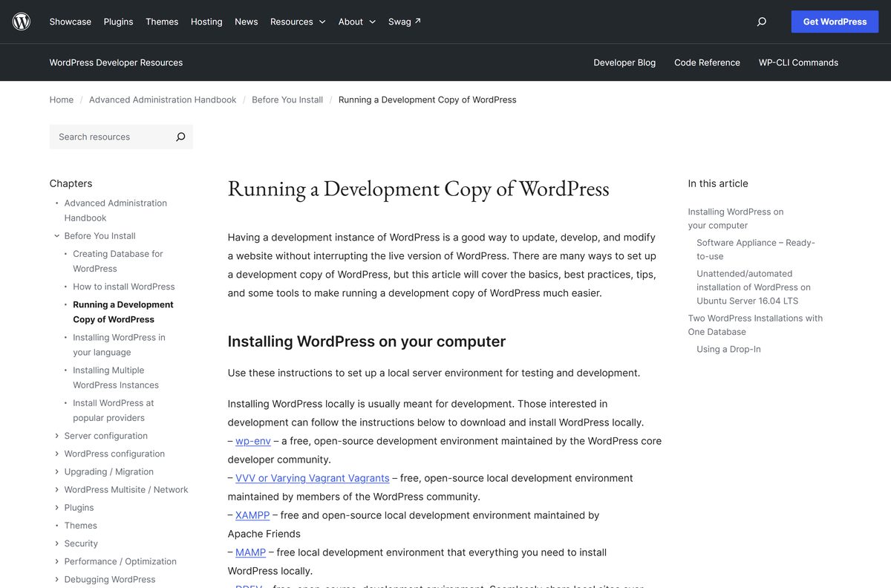
Task: Click Home in the breadcrumb
Action: pos(62,99)
